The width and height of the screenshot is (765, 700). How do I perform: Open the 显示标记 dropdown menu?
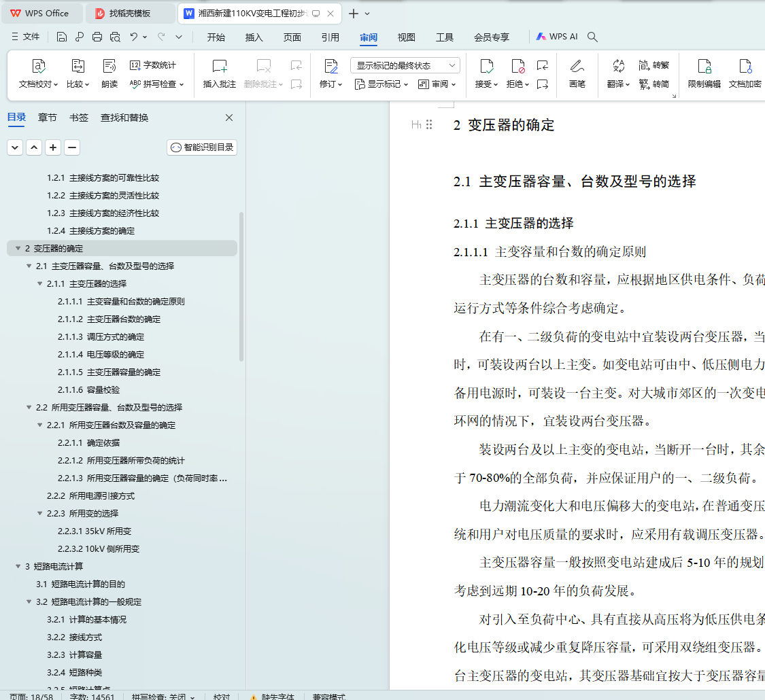tap(381, 84)
